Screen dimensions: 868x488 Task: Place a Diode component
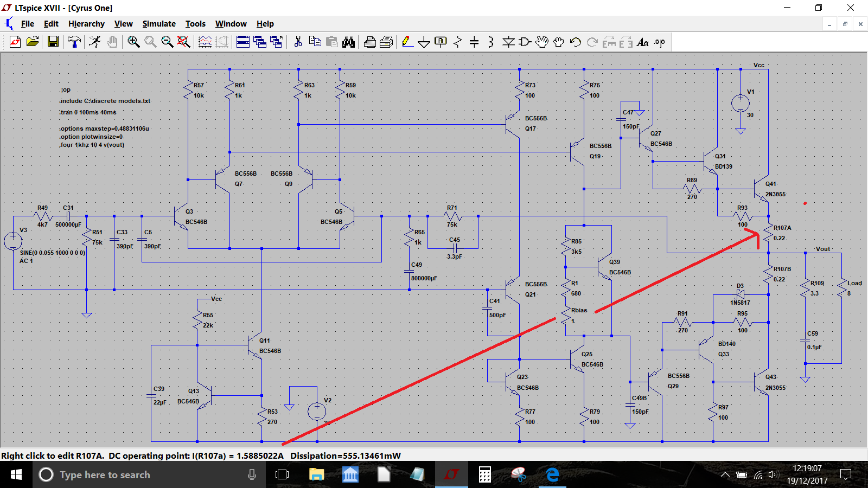click(508, 42)
